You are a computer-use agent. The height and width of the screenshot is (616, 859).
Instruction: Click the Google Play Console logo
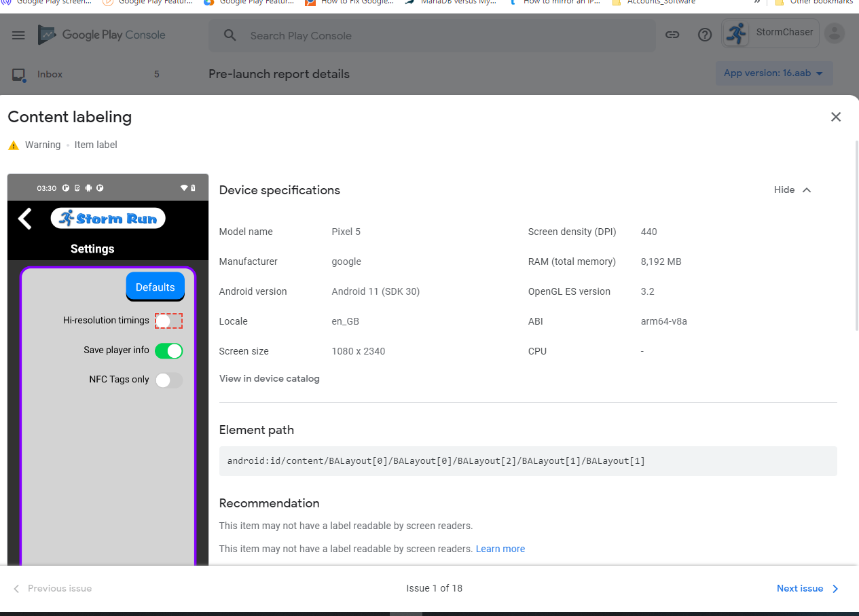click(x=102, y=35)
